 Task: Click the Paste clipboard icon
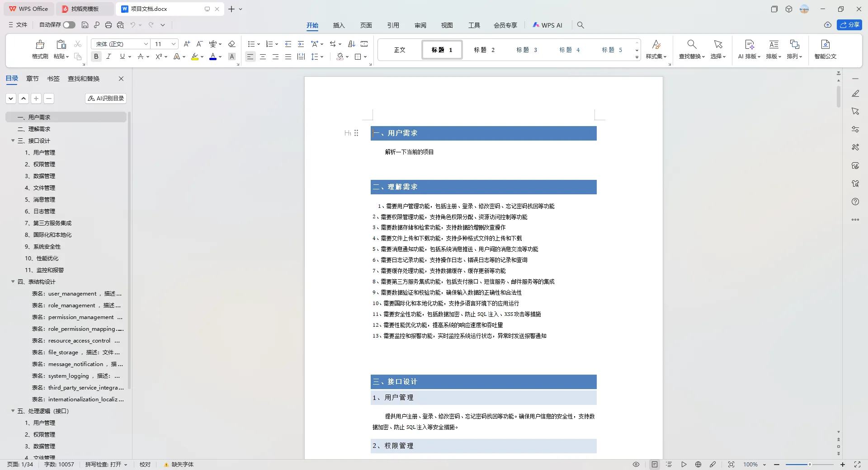[61, 44]
